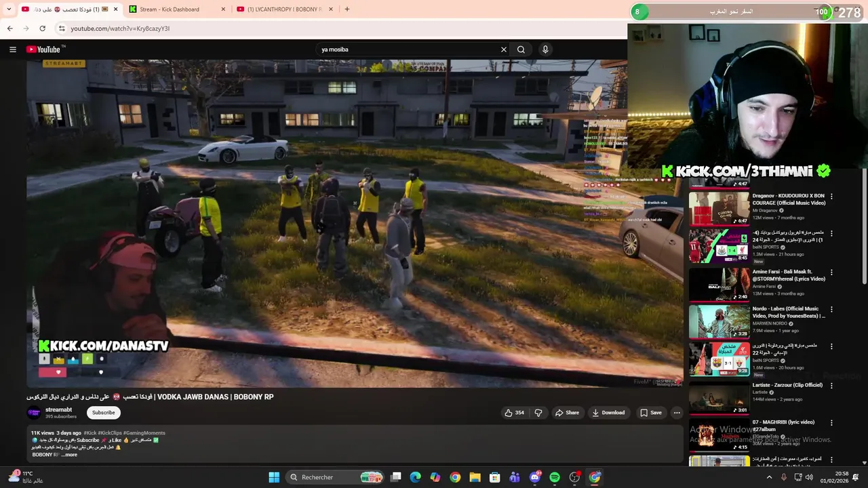Open the more actions three-dot menu under video
Image resolution: width=868 pixels, height=488 pixels.
tap(677, 412)
